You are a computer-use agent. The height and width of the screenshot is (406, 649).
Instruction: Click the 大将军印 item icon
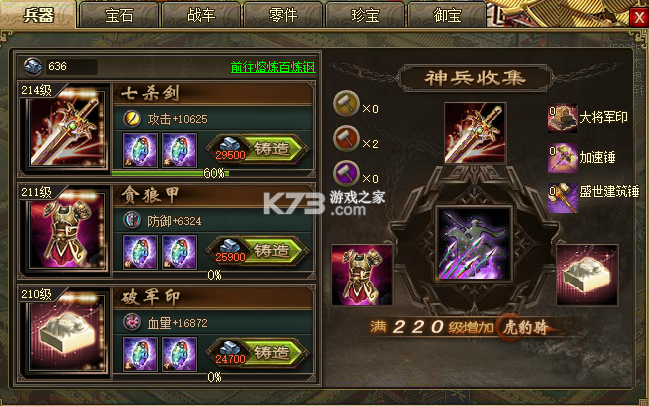562,118
